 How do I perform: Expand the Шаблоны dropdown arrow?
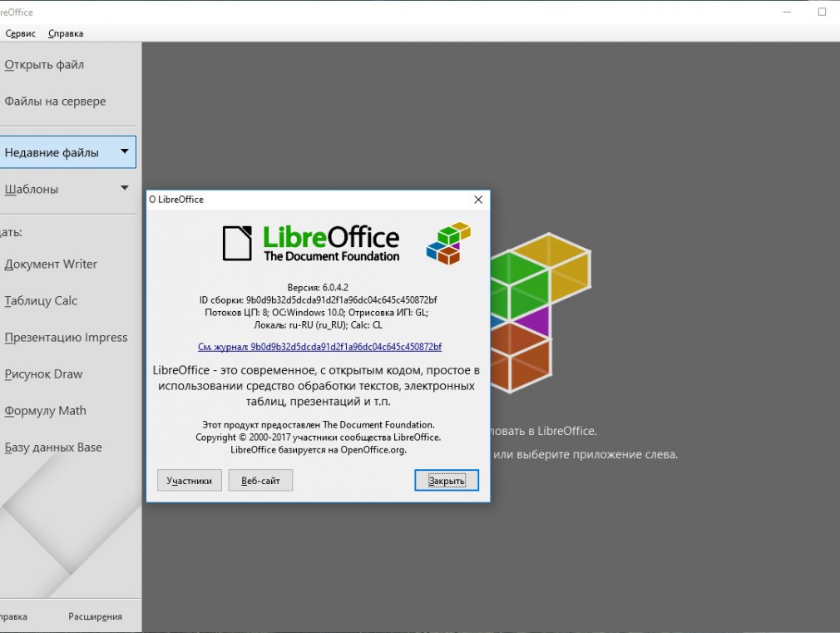pyautogui.click(x=124, y=188)
